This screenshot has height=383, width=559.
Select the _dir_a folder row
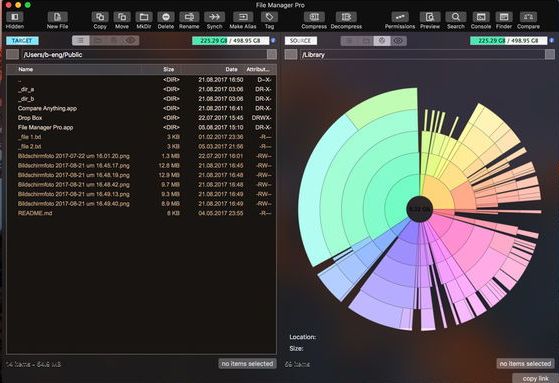pyautogui.click(x=142, y=89)
